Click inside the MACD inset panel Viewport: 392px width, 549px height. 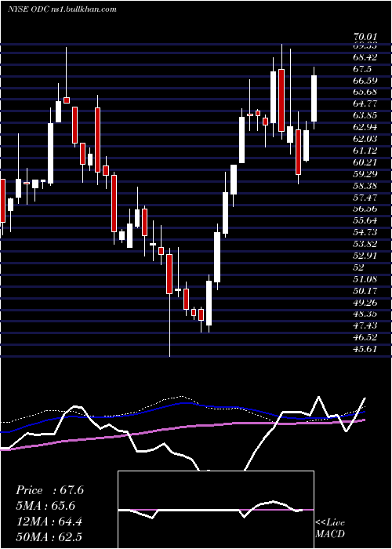[216, 510]
